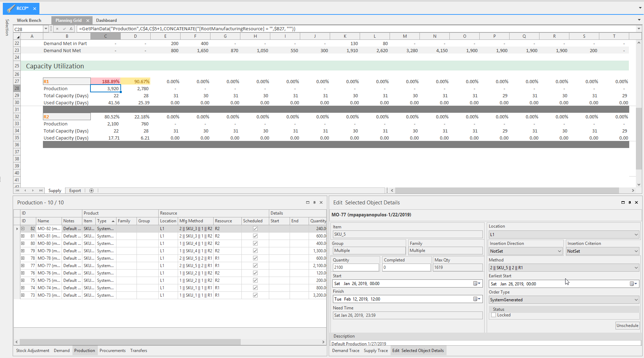This screenshot has height=358, width=644.
Task: Open the Demand tab below Production
Action: [x=62, y=351]
